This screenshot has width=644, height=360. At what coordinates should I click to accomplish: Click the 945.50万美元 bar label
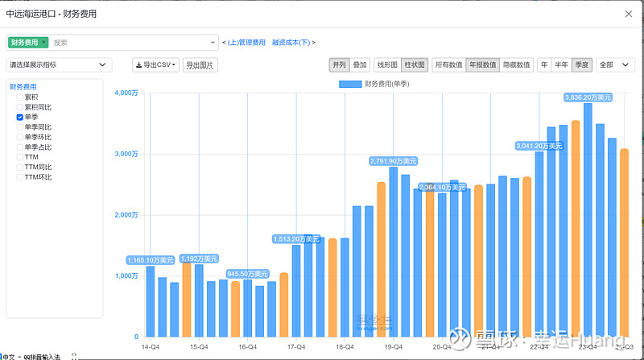point(248,274)
